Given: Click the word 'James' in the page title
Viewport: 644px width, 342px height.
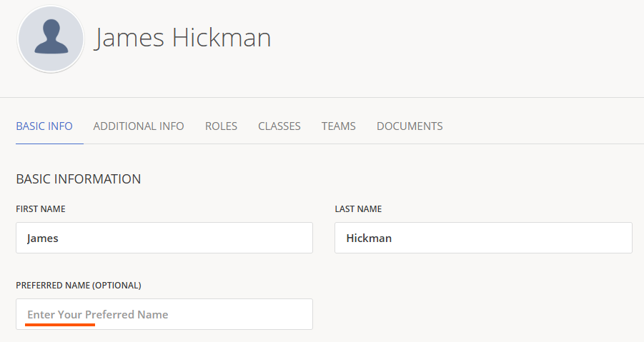Looking at the screenshot, I should pyautogui.click(x=130, y=38).
